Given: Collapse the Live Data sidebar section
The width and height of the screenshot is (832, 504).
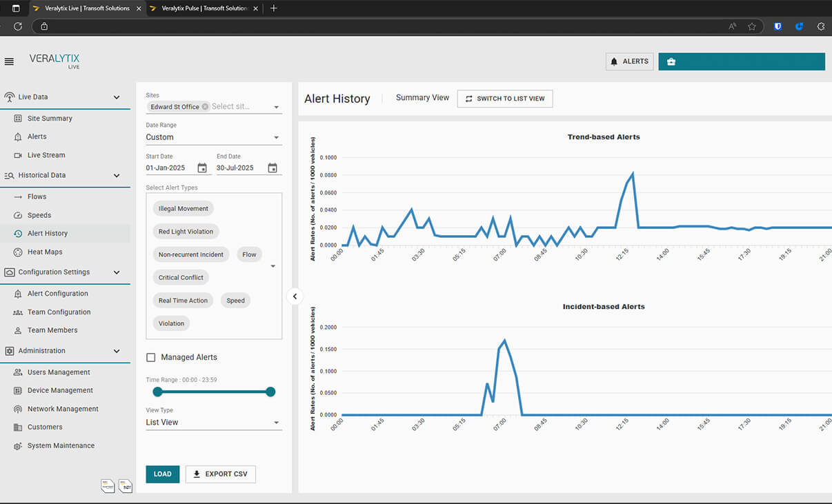Looking at the screenshot, I should pos(117,97).
